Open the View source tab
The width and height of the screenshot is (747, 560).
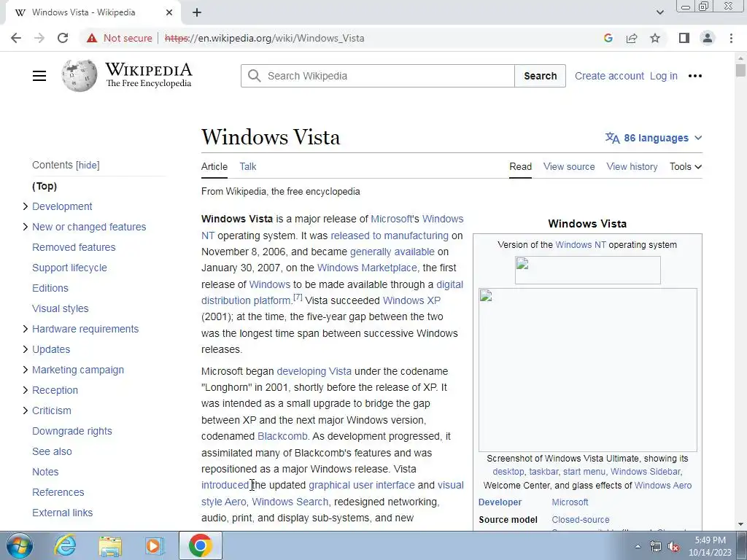[569, 167]
